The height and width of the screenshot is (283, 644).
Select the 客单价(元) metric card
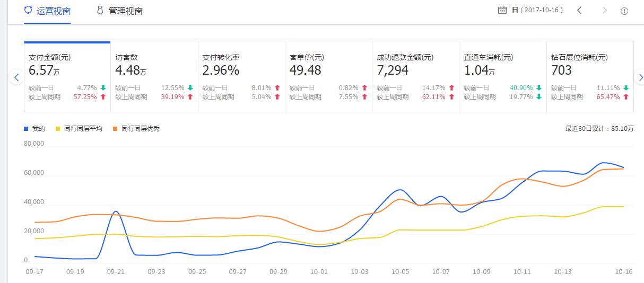tap(328, 77)
